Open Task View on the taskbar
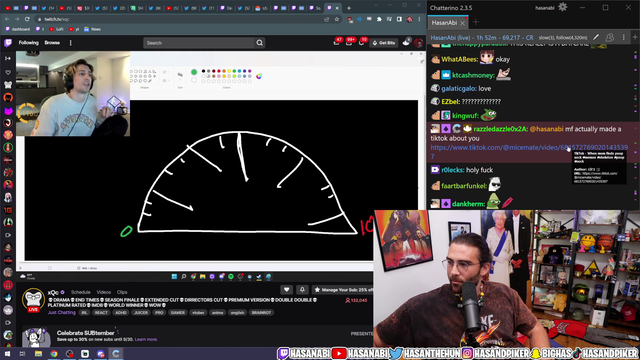Image resolution: width=640 pixels, height=360 pixels. pos(22,353)
